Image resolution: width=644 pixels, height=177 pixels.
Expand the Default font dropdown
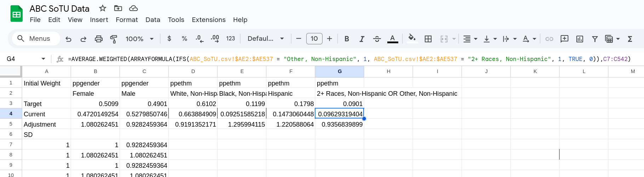coord(266,39)
